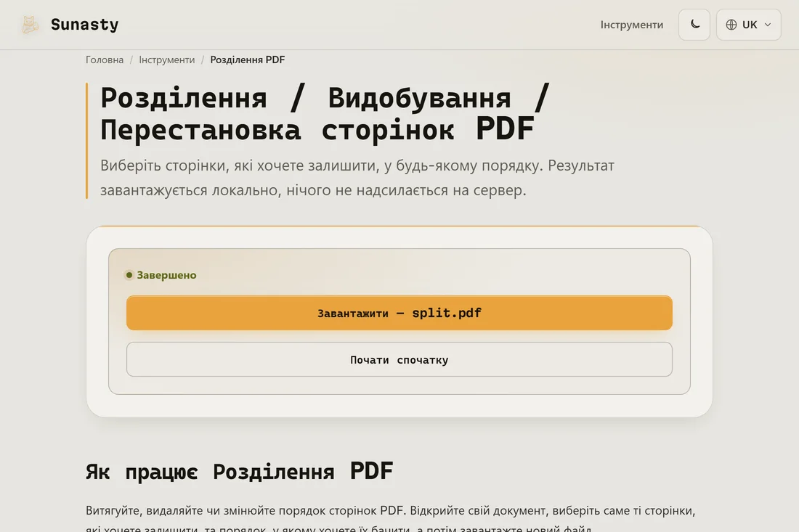
Task: Toggle dark mode with the moon icon
Action: (x=694, y=25)
